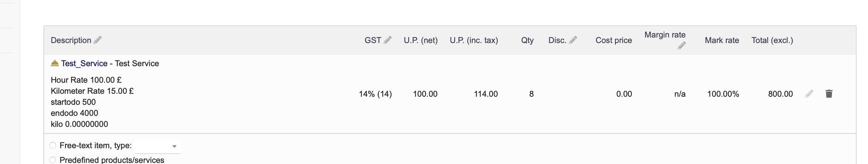Delete the Test_Service line with trash icon
The height and width of the screenshot is (164, 868).
click(829, 94)
